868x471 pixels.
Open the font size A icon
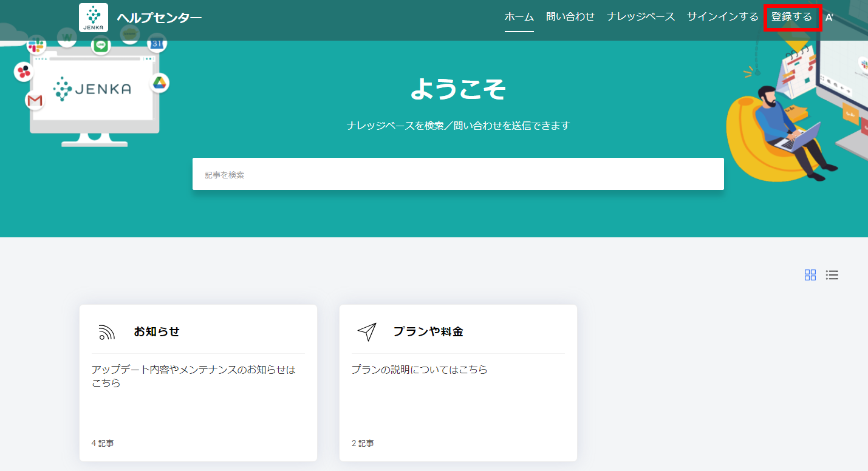click(829, 17)
